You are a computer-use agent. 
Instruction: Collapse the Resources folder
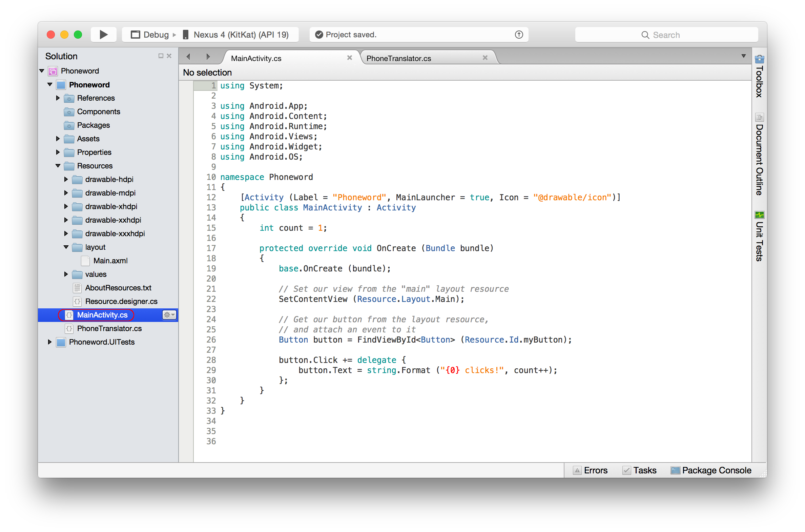58,166
